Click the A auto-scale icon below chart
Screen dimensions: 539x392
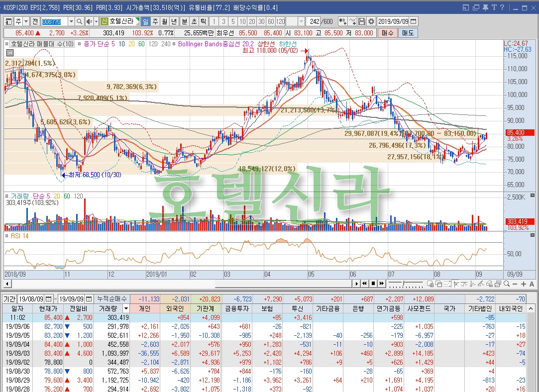point(532,284)
